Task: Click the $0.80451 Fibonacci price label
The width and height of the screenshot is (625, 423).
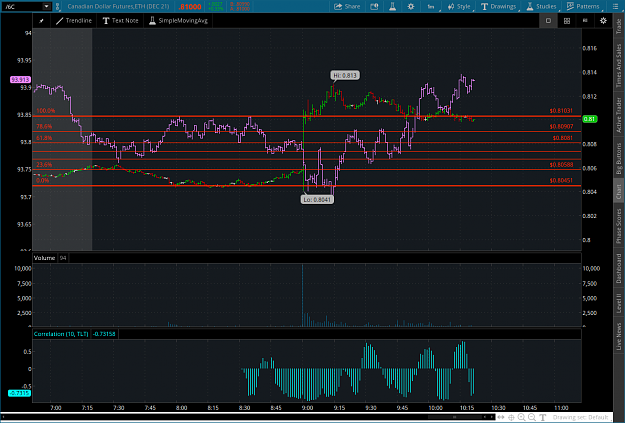Action: pyautogui.click(x=561, y=181)
